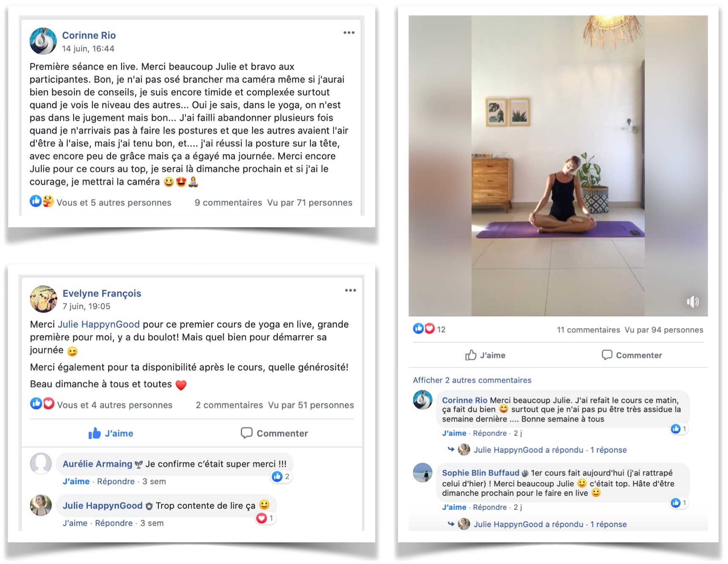Toggle J'aime thumbs-up on Evelyne's post
Viewport: 728px width, 564px height.
(x=111, y=433)
